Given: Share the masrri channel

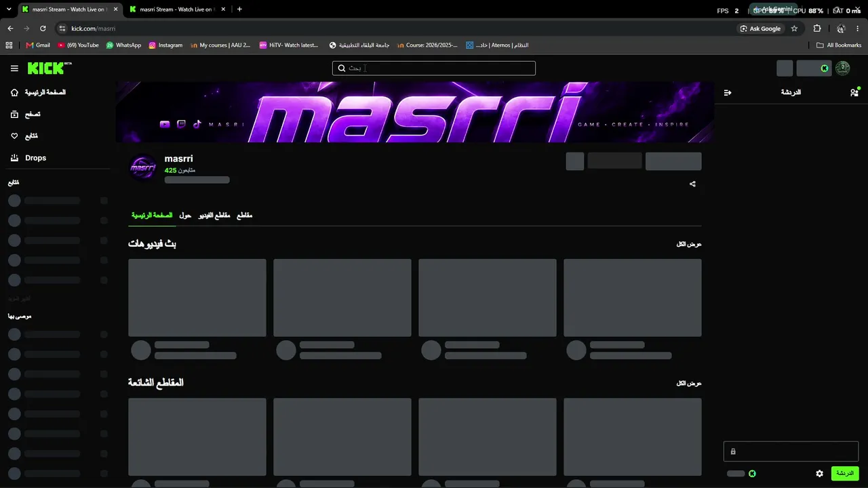Looking at the screenshot, I should (692, 184).
